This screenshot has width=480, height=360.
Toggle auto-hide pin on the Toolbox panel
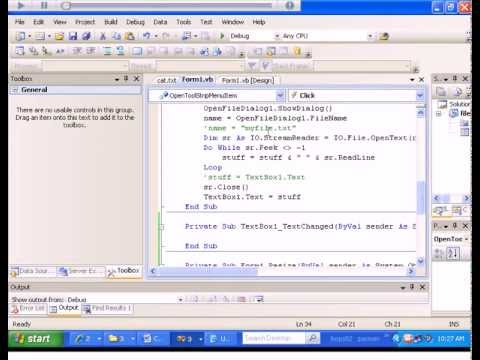126,78
